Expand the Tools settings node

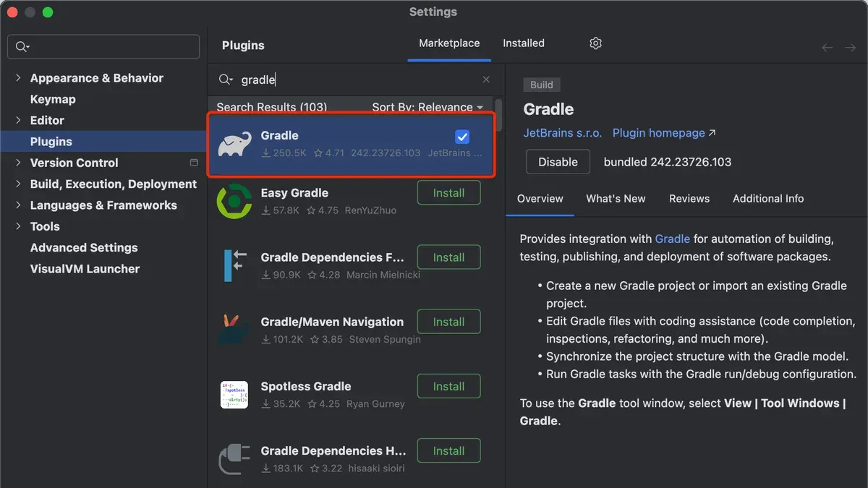point(18,226)
